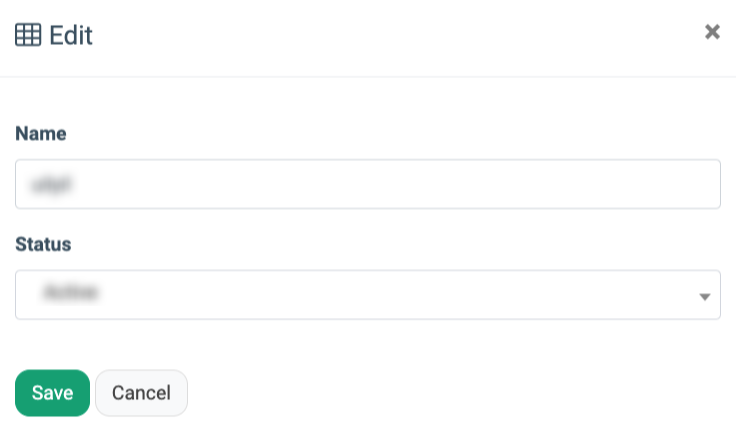The height and width of the screenshot is (432, 736).
Task: Click the Status dropdown caret arrow
Action: [704, 297]
